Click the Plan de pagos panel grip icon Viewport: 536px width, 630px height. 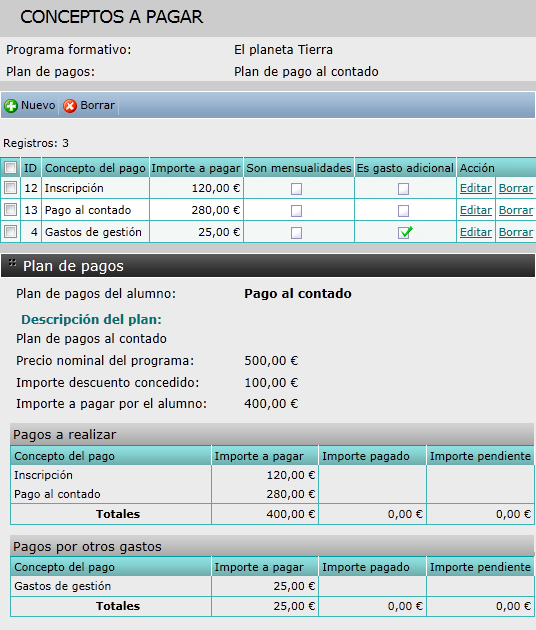pos(12,263)
